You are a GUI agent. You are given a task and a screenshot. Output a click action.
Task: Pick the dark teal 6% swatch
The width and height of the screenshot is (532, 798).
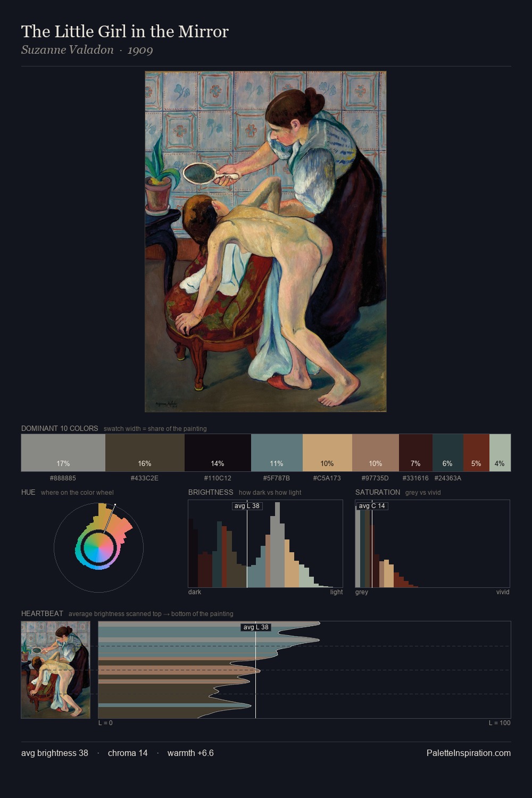(448, 453)
